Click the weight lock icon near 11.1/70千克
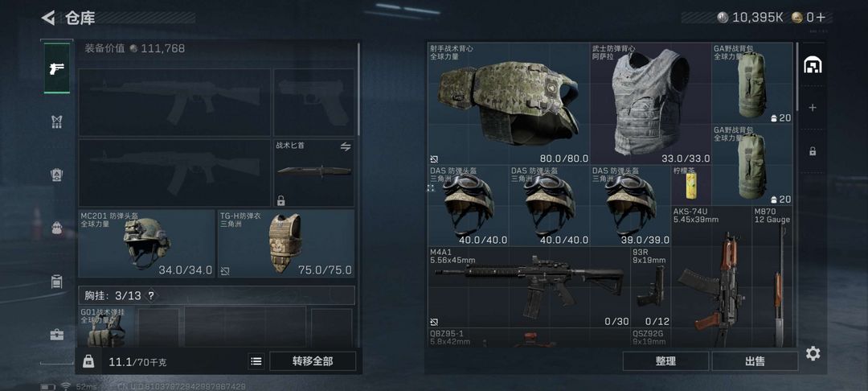 pos(88,361)
